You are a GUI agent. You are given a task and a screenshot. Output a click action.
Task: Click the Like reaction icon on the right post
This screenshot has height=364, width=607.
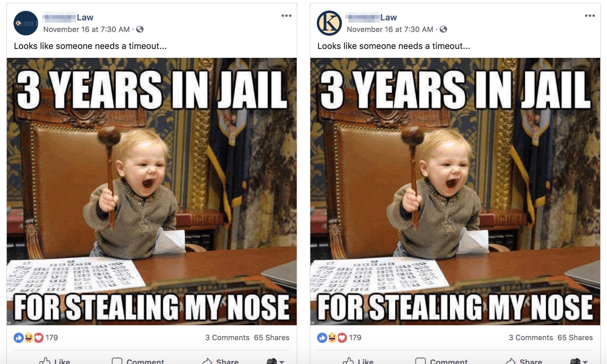[322, 337]
